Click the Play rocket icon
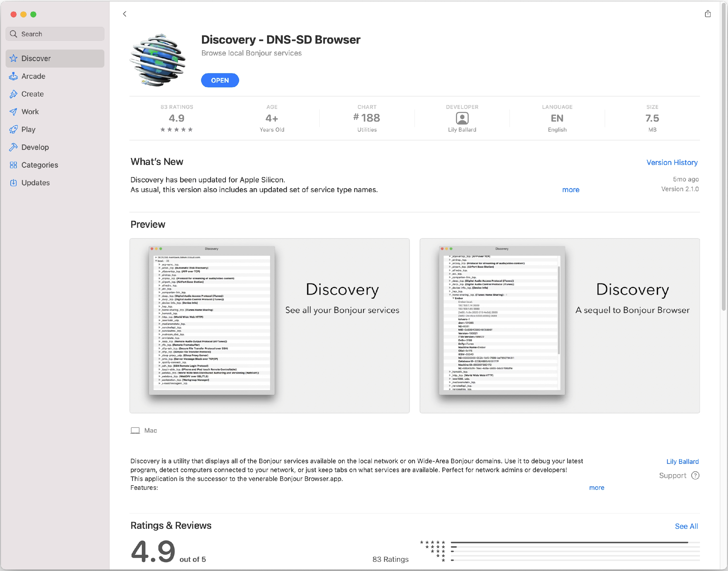This screenshot has width=728, height=571. pyautogui.click(x=13, y=129)
